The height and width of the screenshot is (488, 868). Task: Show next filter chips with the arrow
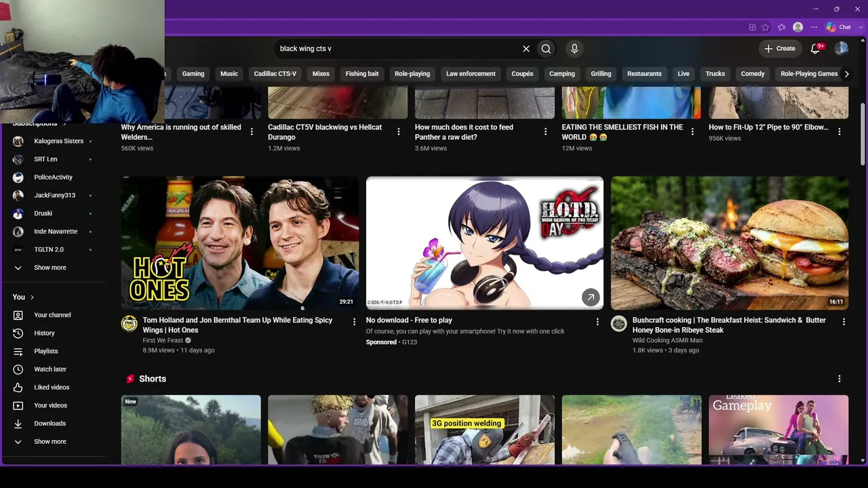[x=846, y=74]
